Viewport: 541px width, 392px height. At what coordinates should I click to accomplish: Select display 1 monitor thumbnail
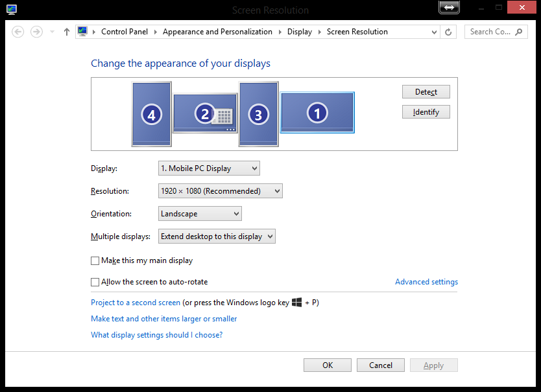tap(317, 112)
